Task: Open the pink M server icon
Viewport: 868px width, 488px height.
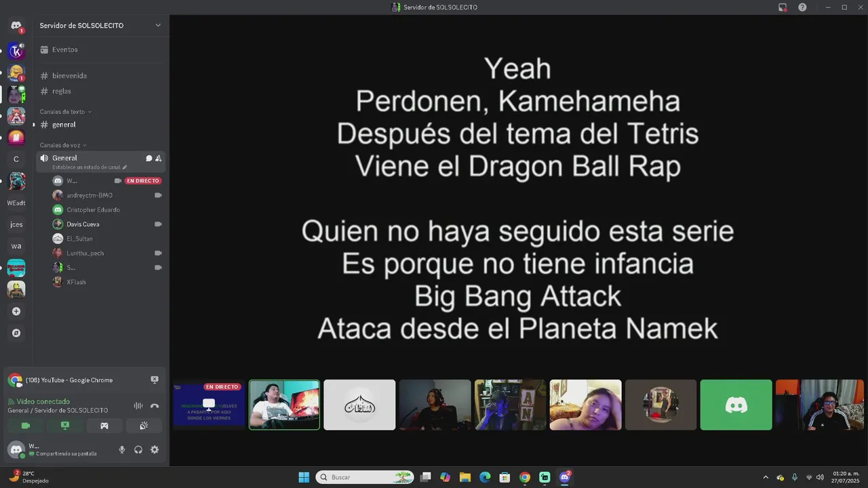Action: click(16, 137)
